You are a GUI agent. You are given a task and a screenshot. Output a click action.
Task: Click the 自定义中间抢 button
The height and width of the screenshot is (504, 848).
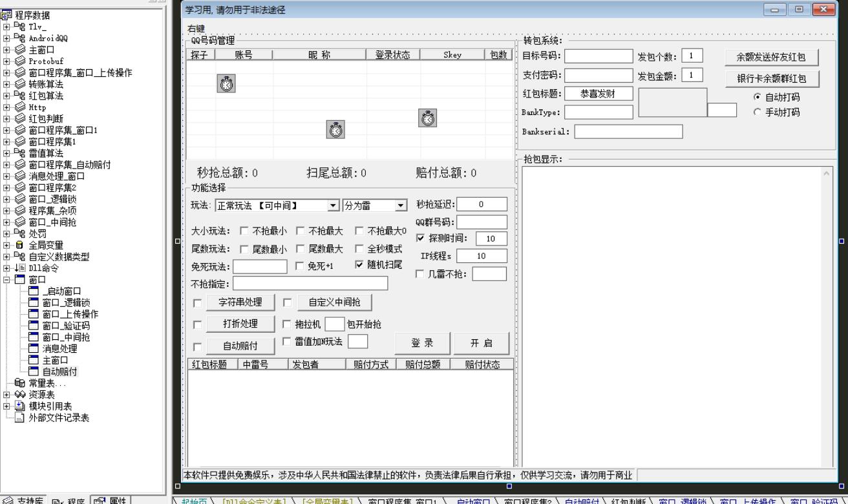(x=334, y=302)
